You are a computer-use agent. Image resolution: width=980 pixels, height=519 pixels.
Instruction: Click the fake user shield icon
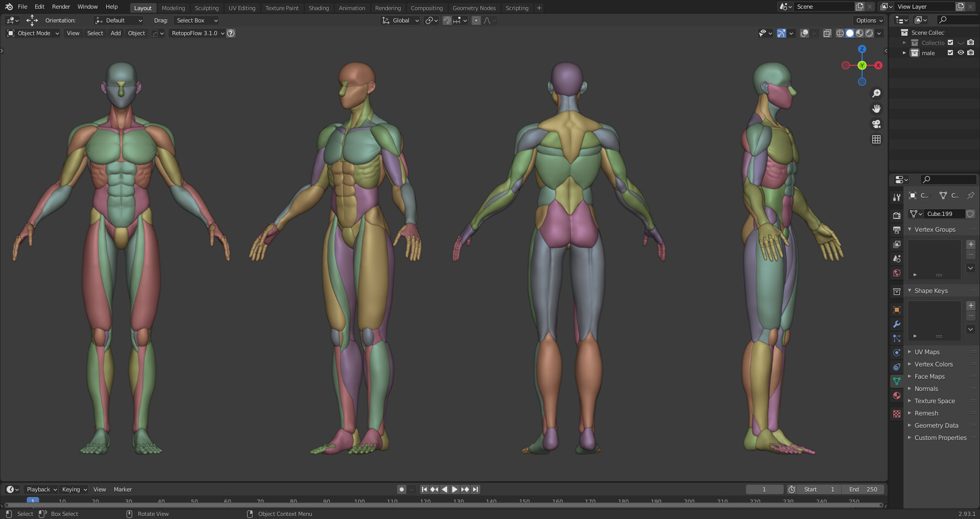click(970, 214)
